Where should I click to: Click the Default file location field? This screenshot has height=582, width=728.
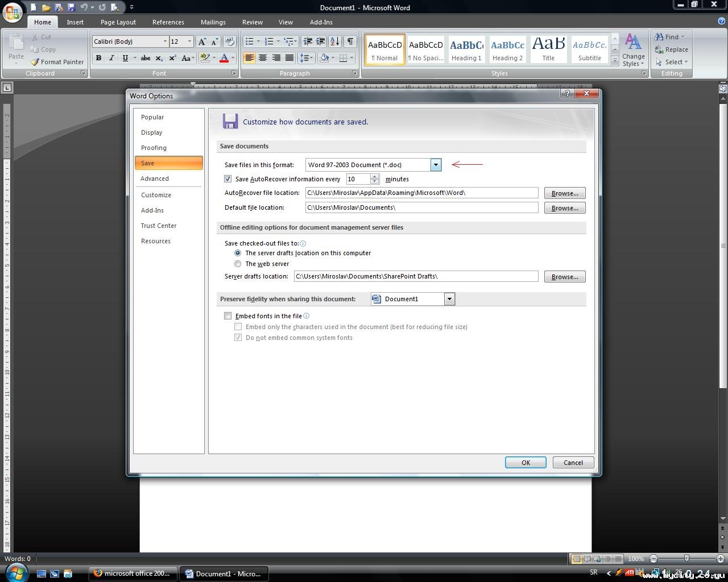point(421,207)
